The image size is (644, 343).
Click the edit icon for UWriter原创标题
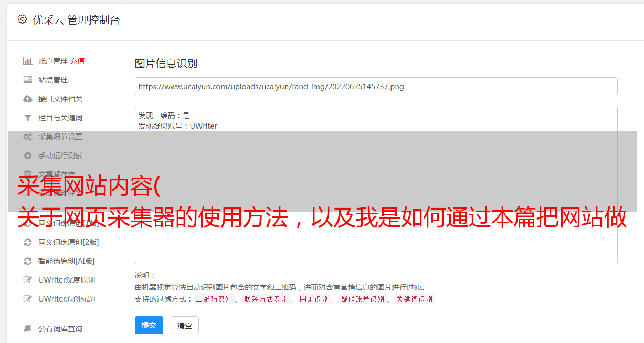pyautogui.click(x=28, y=299)
